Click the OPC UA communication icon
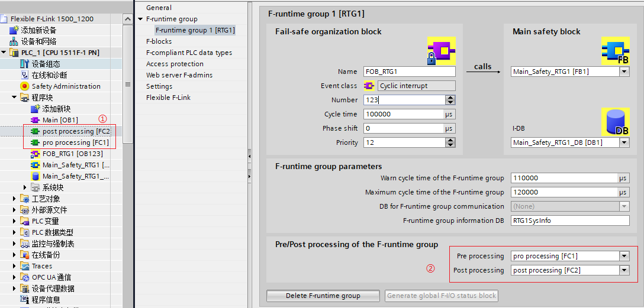The height and width of the screenshot is (308, 644). pyautogui.click(x=25, y=277)
